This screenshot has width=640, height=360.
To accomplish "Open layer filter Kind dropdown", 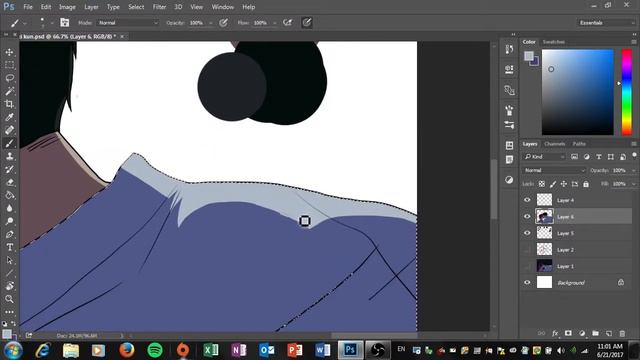I will click(544, 157).
